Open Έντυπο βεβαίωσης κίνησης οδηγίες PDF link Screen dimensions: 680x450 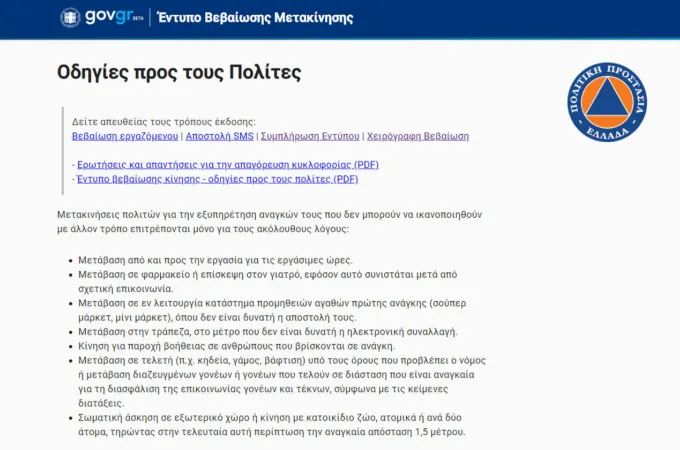point(217,179)
